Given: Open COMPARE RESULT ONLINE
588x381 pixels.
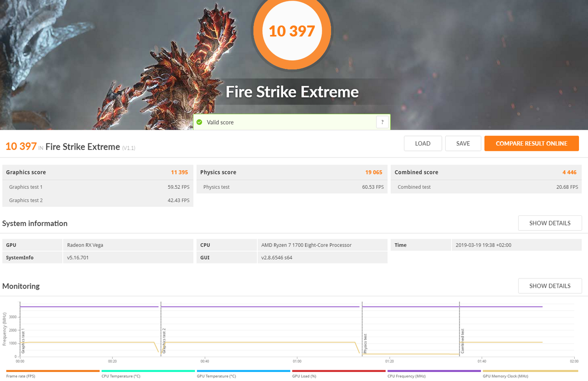Looking at the screenshot, I should (531, 143).
